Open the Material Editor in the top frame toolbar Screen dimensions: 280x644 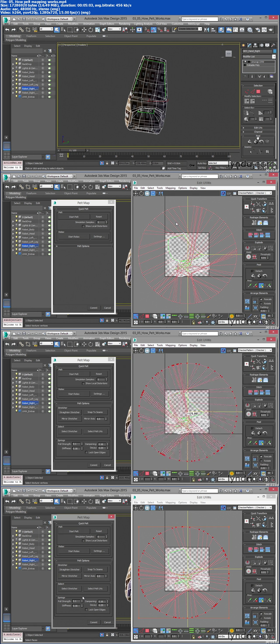pyautogui.click(x=250, y=30)
